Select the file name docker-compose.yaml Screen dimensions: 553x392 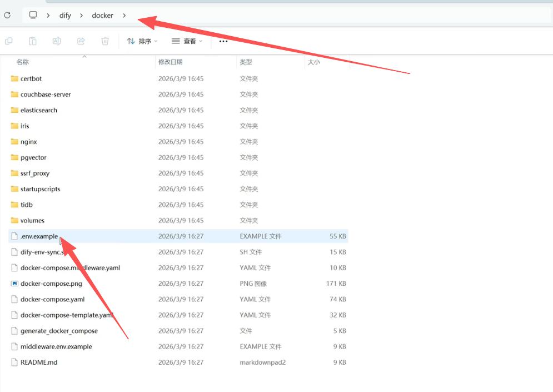coord(53,299)
